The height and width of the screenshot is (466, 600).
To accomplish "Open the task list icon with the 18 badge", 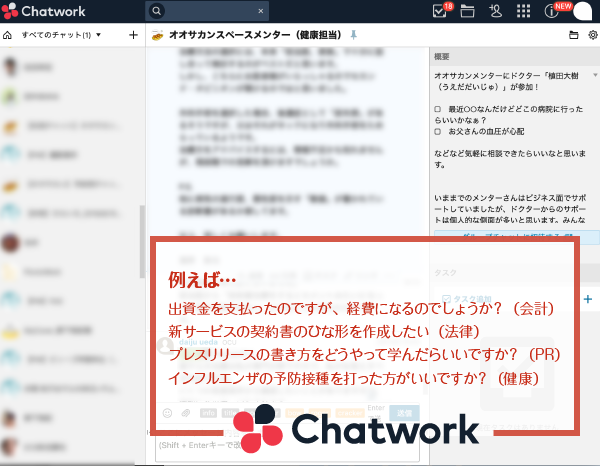I will (x=440, y=11).
